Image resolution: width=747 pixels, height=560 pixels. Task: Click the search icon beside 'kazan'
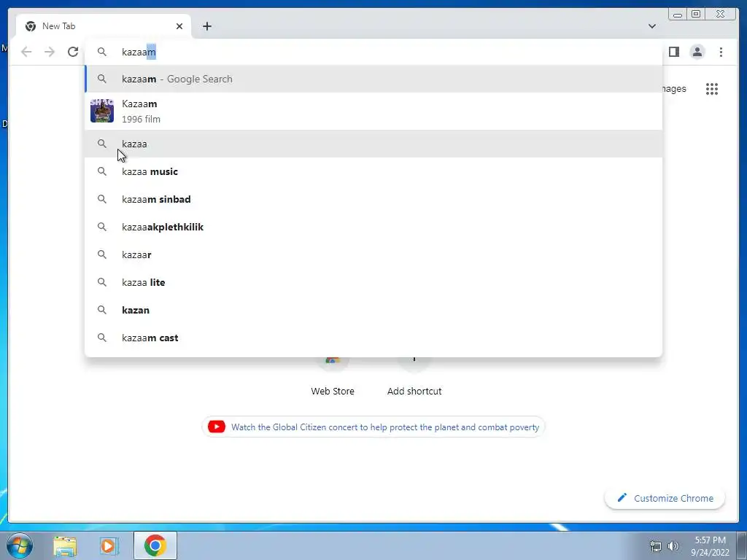pyautogui.click(x=102, y=310)
